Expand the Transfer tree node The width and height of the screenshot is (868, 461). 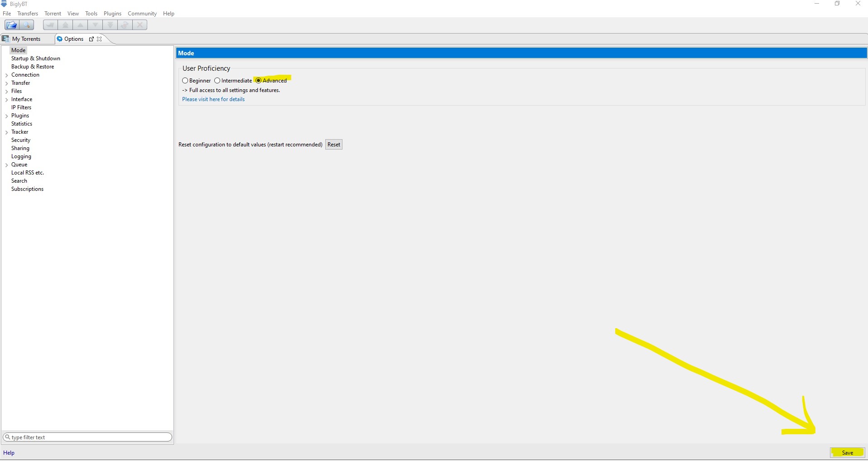[x=6, y=83]
